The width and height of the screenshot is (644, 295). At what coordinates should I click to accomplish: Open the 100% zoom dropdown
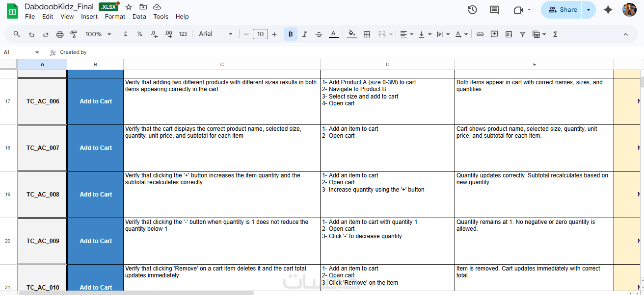98,34
